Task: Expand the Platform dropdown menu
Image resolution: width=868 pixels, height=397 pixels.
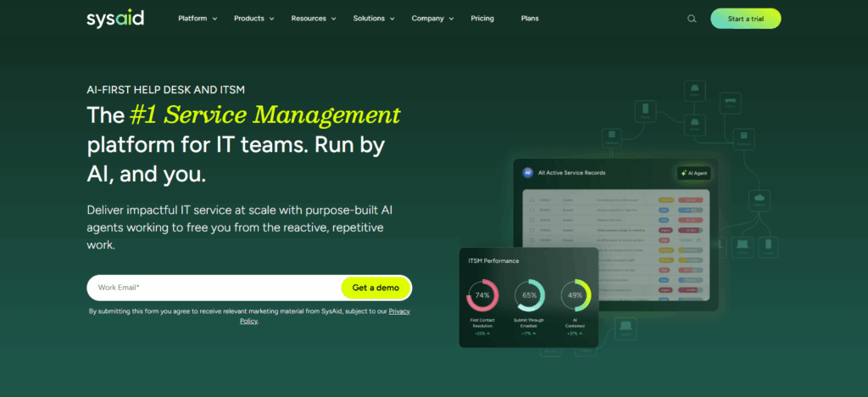Action: (x=198, y=19)
